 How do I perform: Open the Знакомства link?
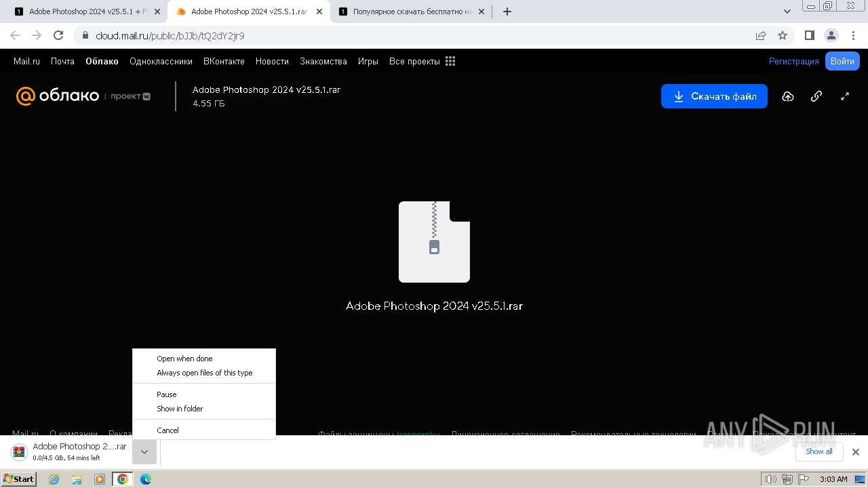point(323,61)
